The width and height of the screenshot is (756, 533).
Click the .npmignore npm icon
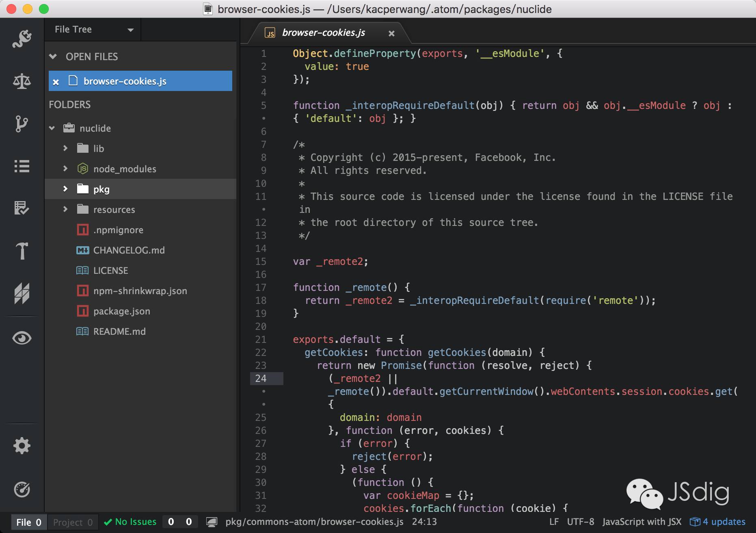[83, 230]
